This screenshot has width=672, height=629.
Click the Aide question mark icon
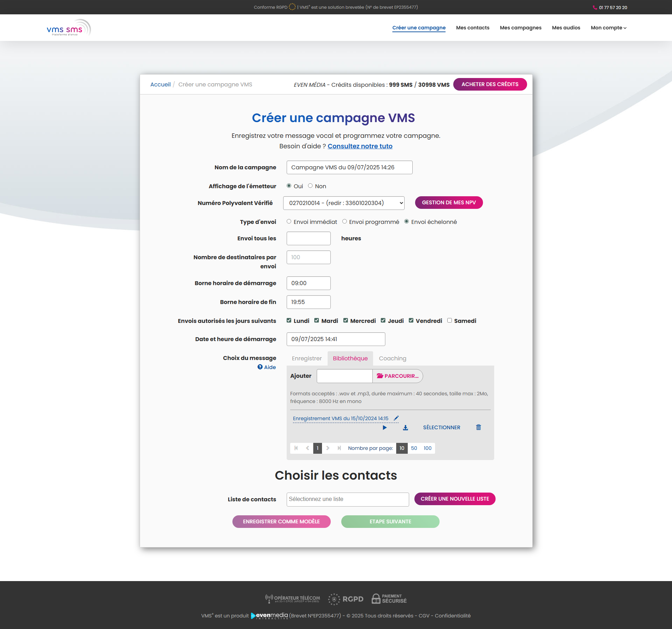click(260, 367)
